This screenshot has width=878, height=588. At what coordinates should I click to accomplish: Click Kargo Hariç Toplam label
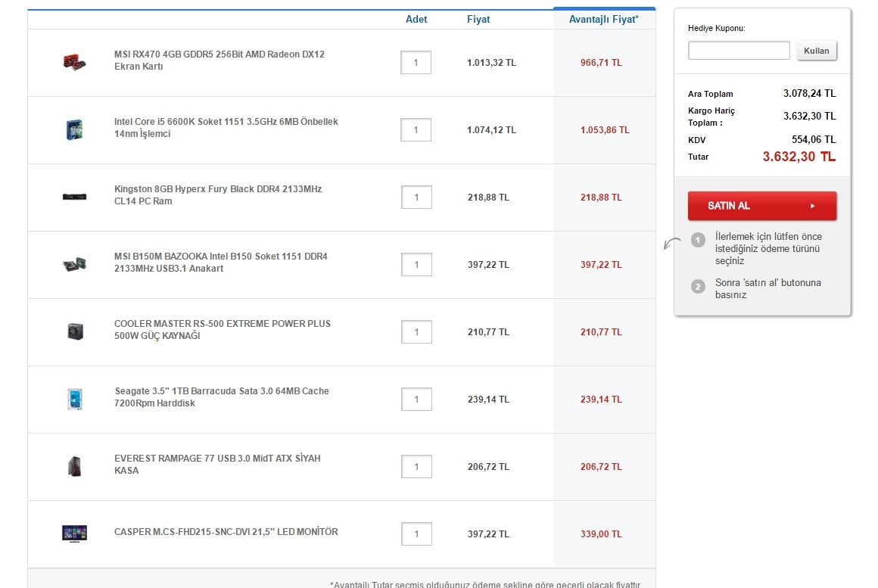pyautogui.click(x=711, y=117)
